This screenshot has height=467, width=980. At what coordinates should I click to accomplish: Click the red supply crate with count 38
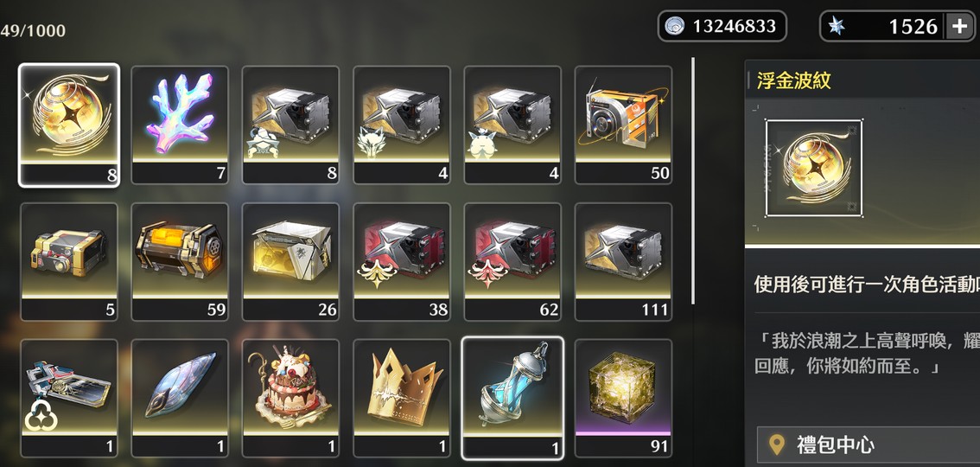click(x=402, y=261)
